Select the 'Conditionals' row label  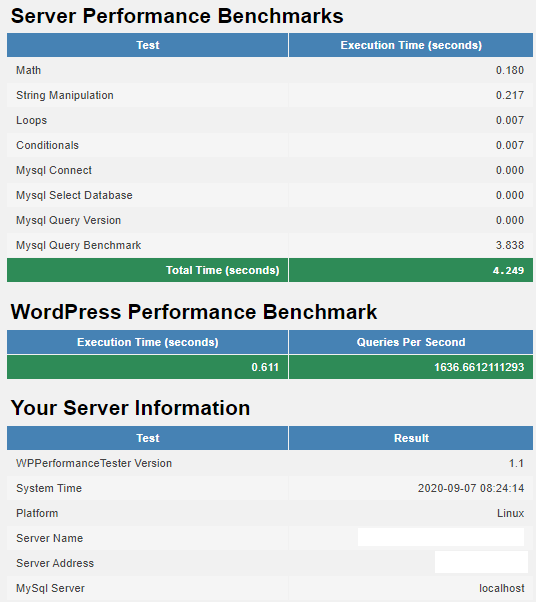(47, 145)
